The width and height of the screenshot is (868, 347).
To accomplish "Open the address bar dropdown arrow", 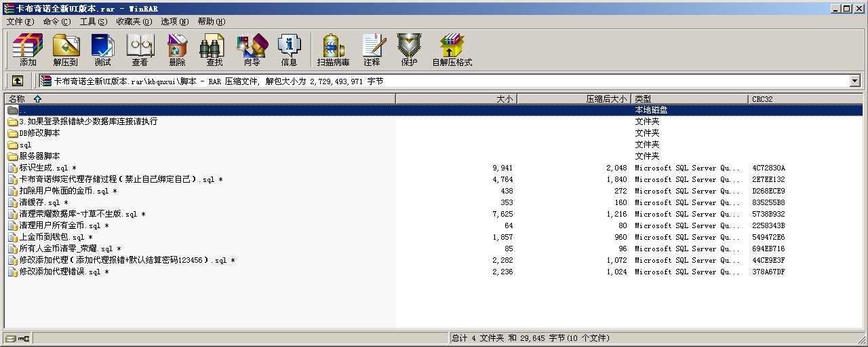I will (x=854, y=81).
